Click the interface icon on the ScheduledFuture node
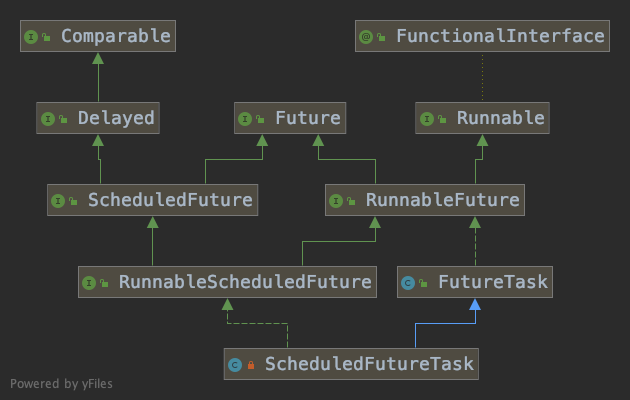Viewport: 630px width, 400px height. pyautogui.click(x=59, y=200)
